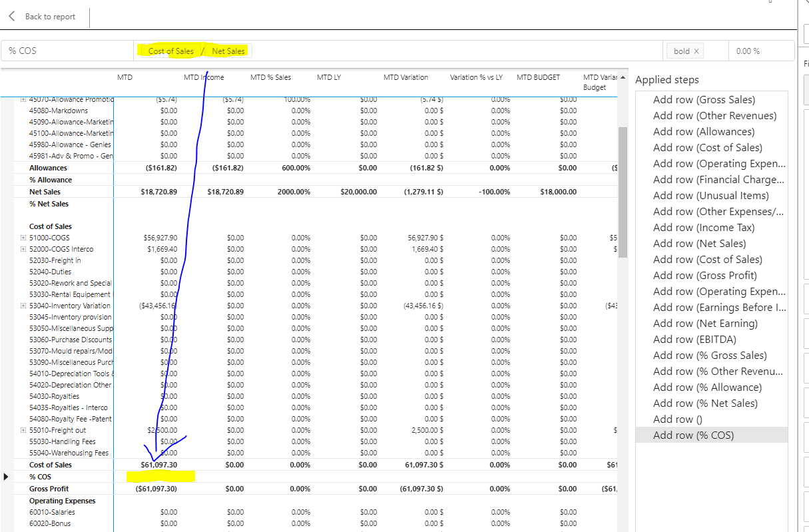Select step Add row (% Gross Sales)
Viewport: 809px width, 532px height.
tap(710, 356)
